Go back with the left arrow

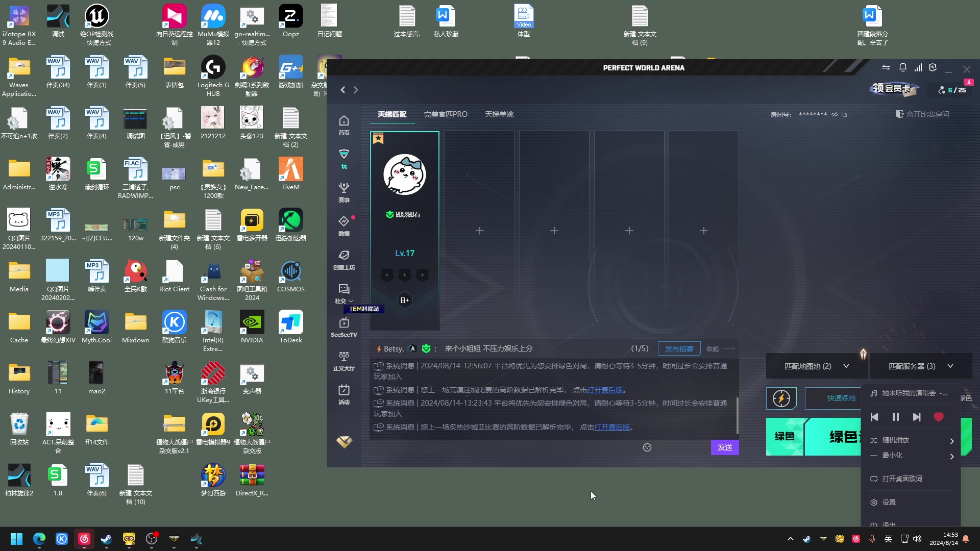point(343,90)
